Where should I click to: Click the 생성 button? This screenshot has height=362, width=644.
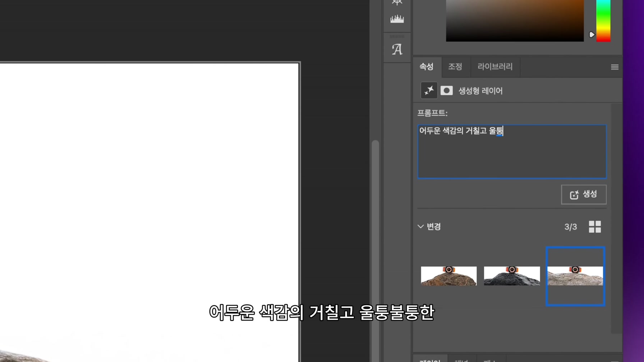(584, 194)
